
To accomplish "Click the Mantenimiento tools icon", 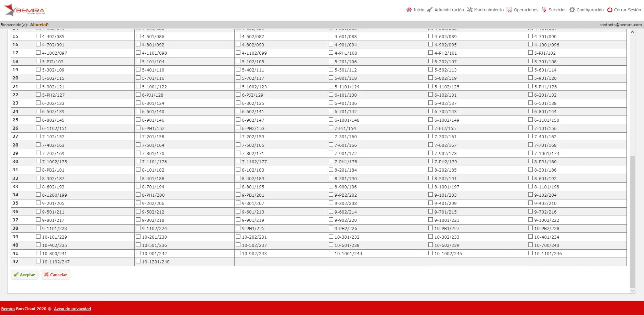I will tap(470, 10).
